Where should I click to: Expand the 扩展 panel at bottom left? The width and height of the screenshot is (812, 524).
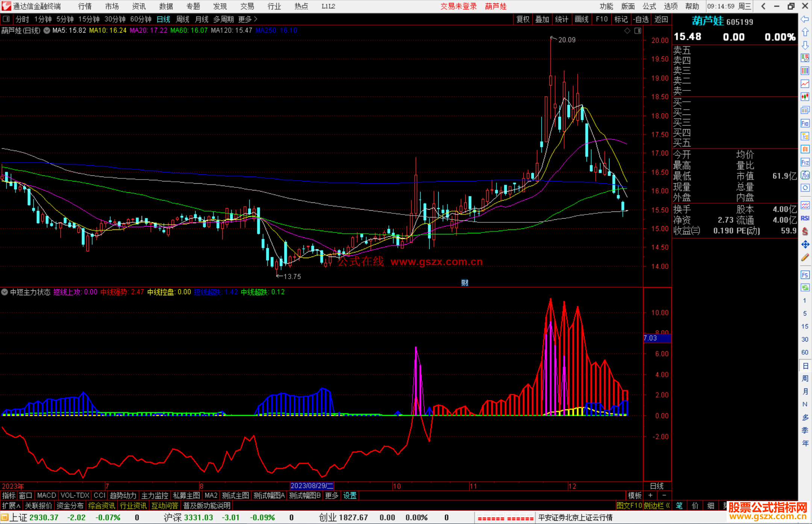11,506
